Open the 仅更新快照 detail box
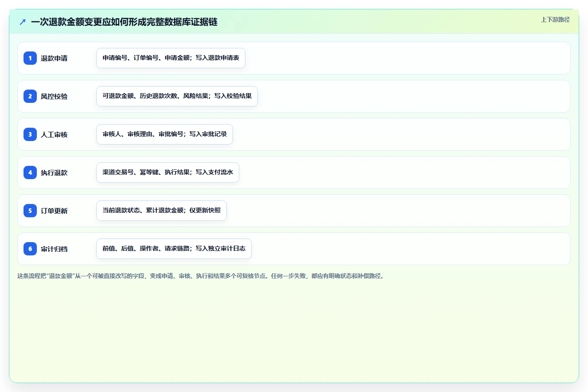 pyautogui.click(x=162, y=211)
